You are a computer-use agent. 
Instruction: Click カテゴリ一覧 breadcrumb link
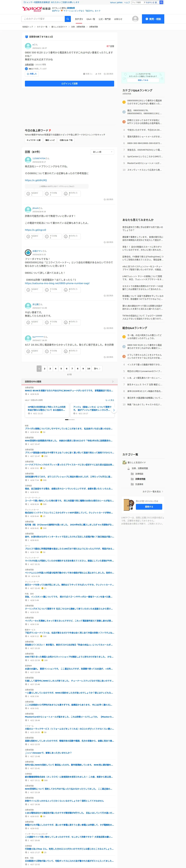pyautogui.click(x=42, y=27)
